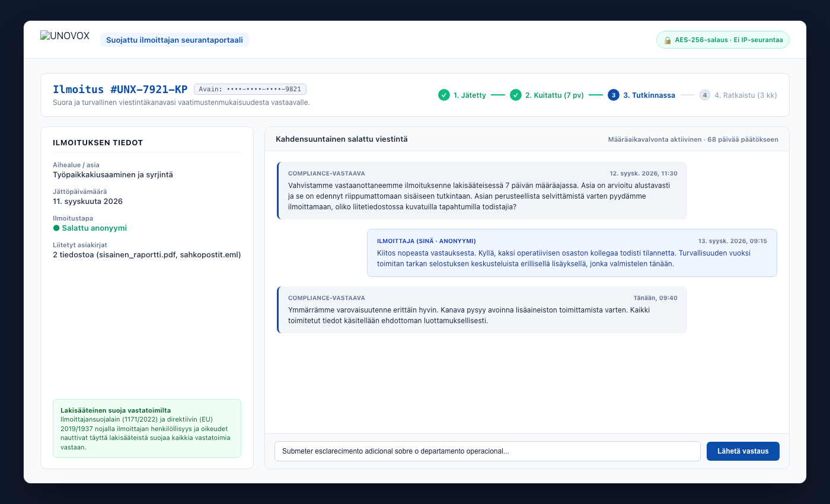830x504 pixels.
Task: Click the "68 päivää päätökseen" deadline text
Action: (743, 139)
